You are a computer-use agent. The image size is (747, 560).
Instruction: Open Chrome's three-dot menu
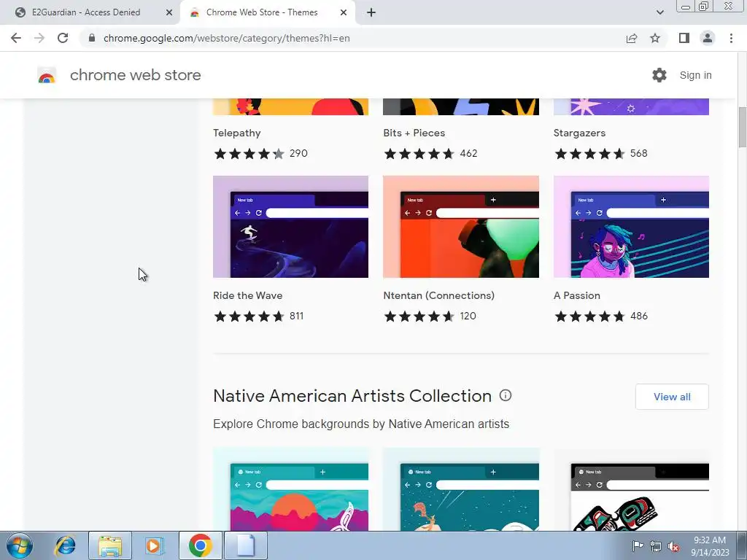[x=731, y=38]
